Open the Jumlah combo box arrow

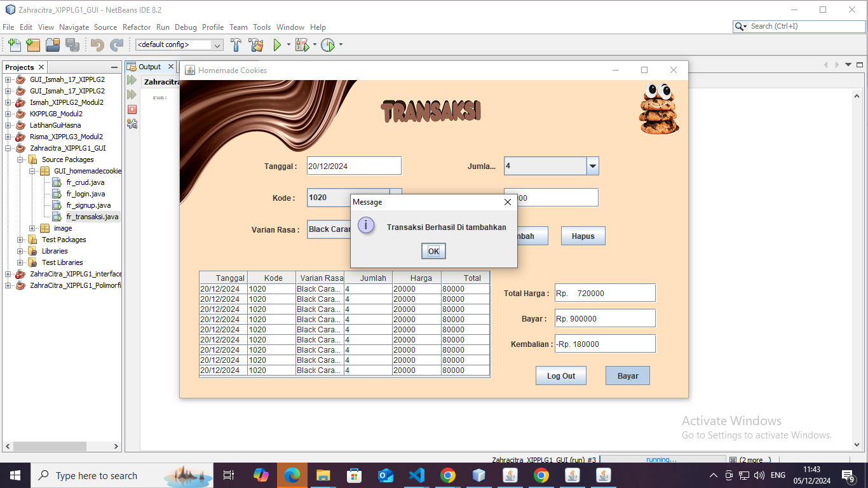click(x=592, y=166)
